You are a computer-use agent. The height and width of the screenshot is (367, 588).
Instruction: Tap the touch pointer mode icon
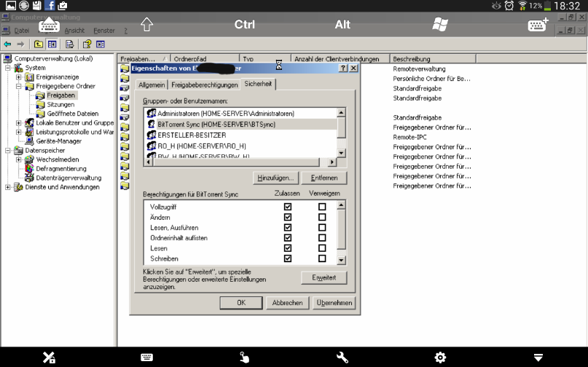click(244, 358)
